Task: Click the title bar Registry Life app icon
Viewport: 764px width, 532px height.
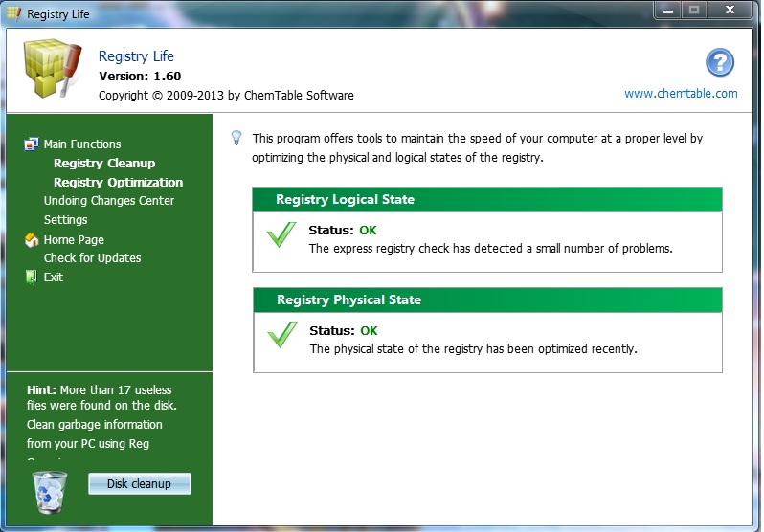Action: pos(13,13)
